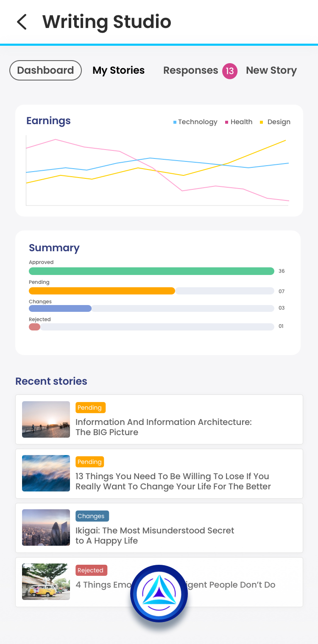Click the red Rejected progress bar
Viewport: 318px width, 644px height.
click(x=34, y=327)
